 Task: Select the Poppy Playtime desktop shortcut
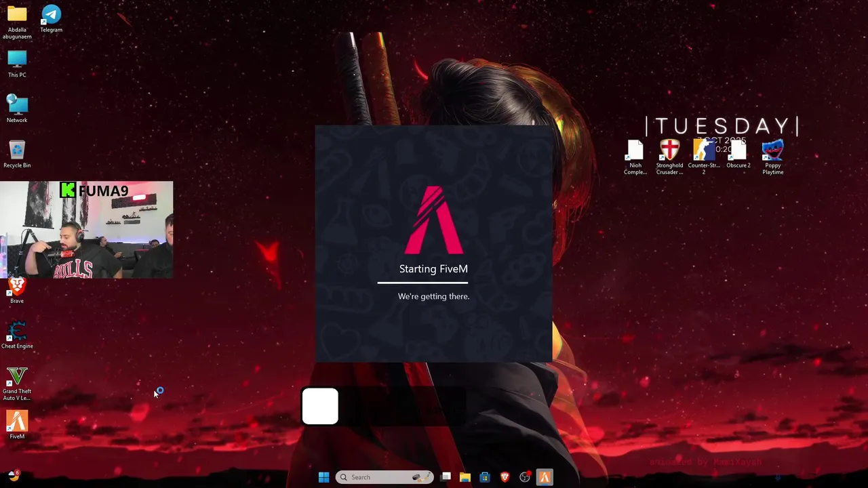[x=773, y=158]
